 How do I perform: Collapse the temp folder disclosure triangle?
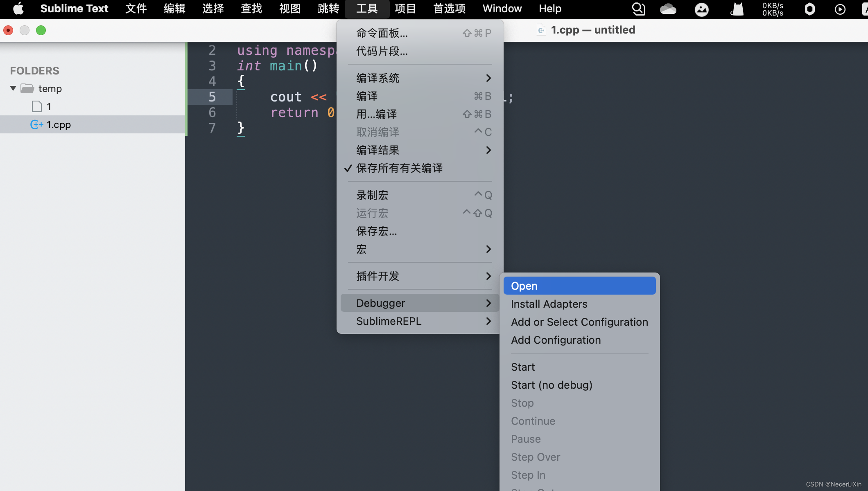click(13, 88)
